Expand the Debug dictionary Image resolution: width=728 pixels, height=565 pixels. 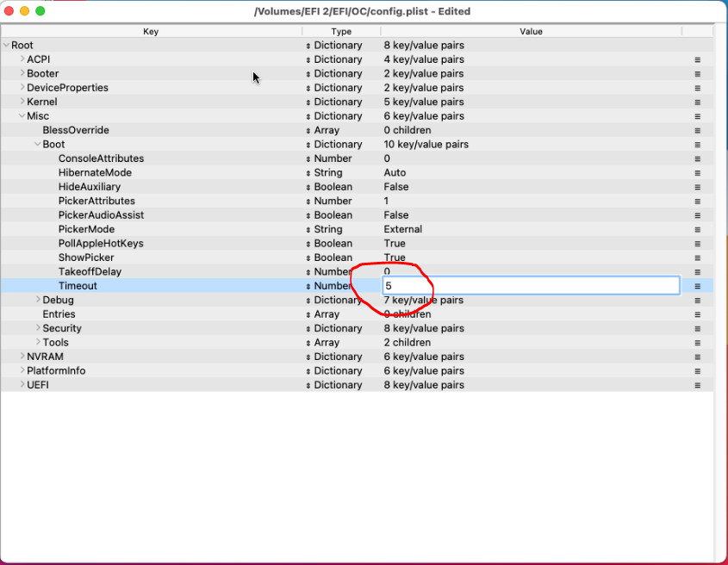click(38, 300)
